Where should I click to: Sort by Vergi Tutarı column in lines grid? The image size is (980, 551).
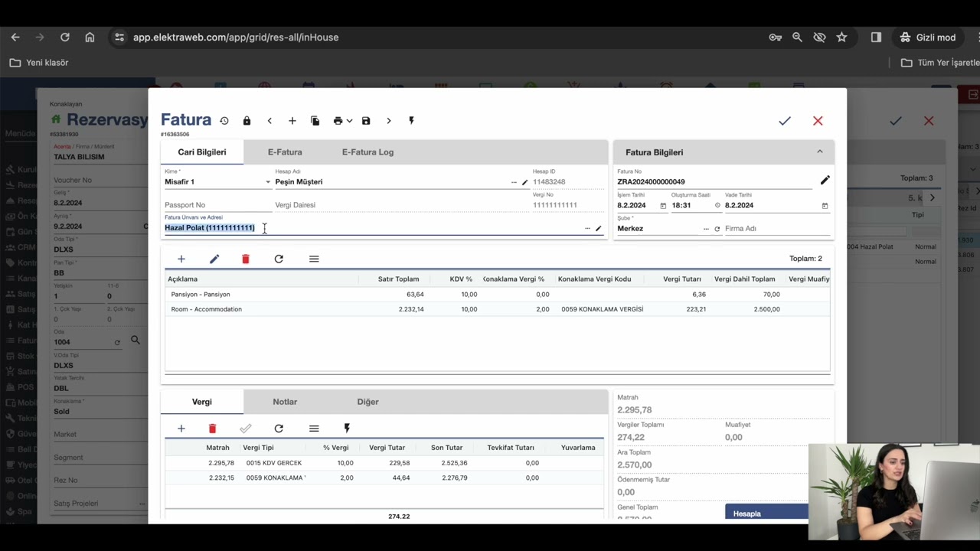[x=681, y=279]
